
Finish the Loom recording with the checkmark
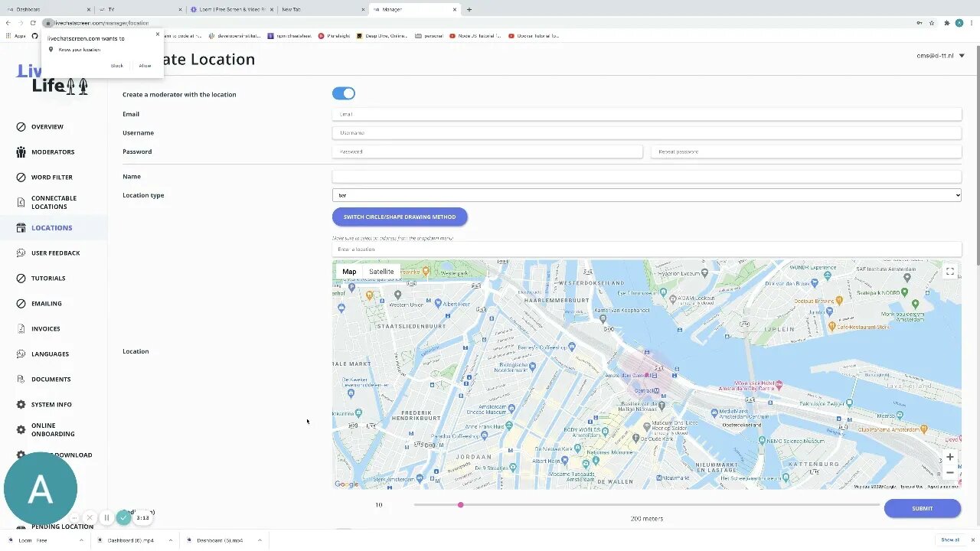point(124,518)
